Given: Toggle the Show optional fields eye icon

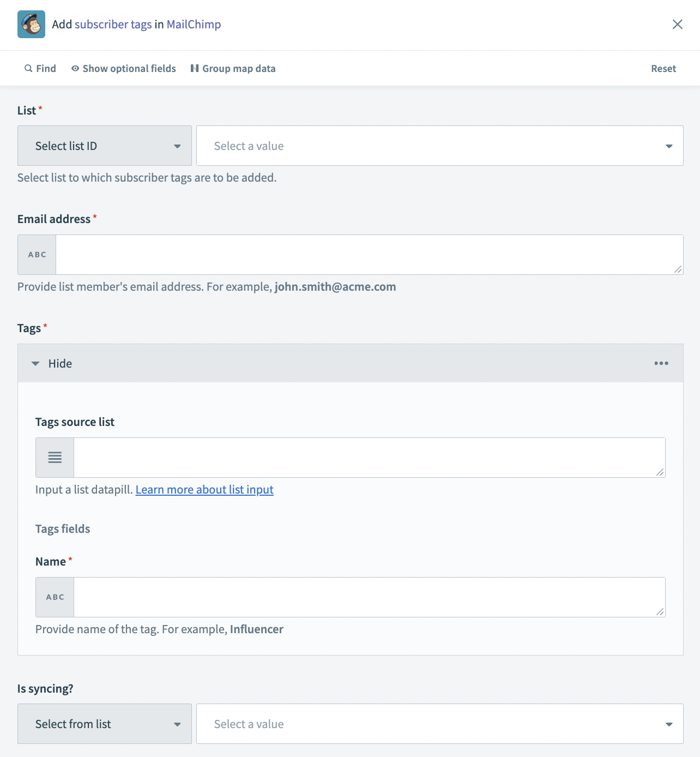Looking at the screenshot, I should point(75,68).
